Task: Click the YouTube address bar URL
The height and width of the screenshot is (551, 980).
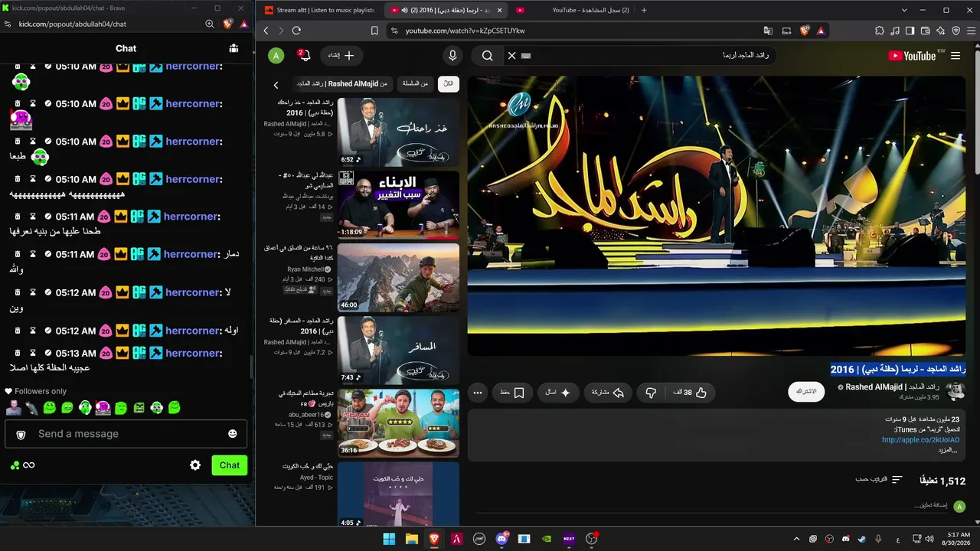Action: [465, 31]
